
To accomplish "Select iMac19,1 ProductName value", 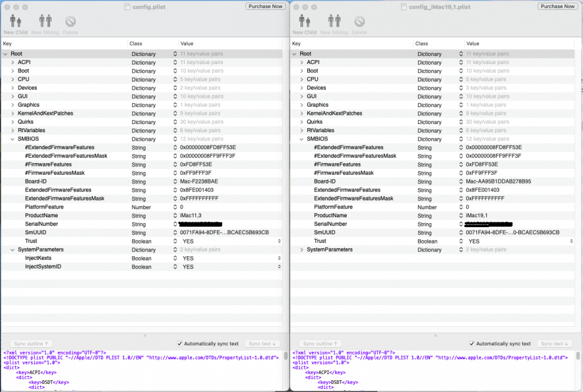I will [477, 216].
